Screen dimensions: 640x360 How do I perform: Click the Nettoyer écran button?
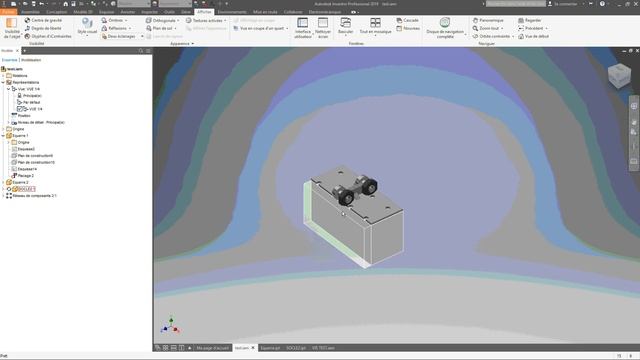pos(323,28)
